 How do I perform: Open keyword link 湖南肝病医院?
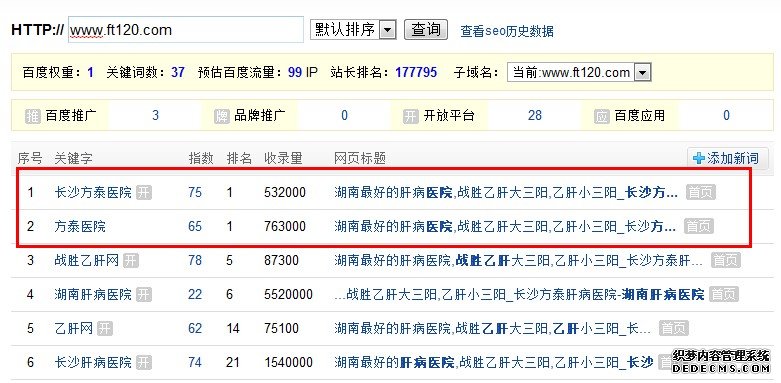tap(93, 294)
